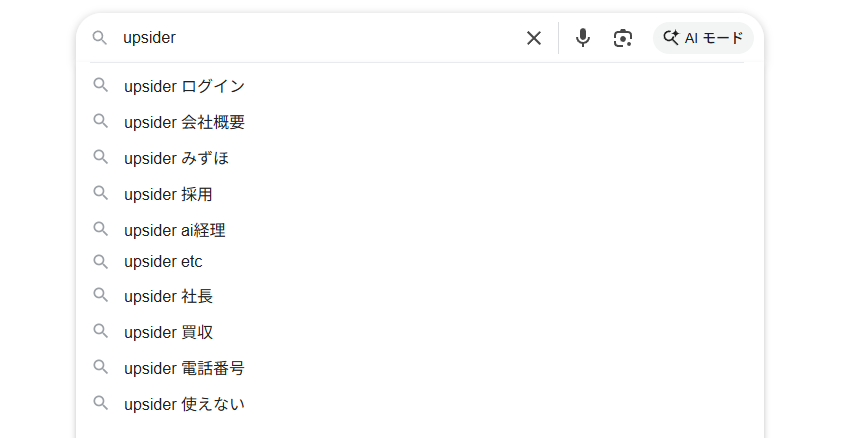Click magnifier icon next to "upsider 採用"
Screen dimensions: 865x438
100,193
